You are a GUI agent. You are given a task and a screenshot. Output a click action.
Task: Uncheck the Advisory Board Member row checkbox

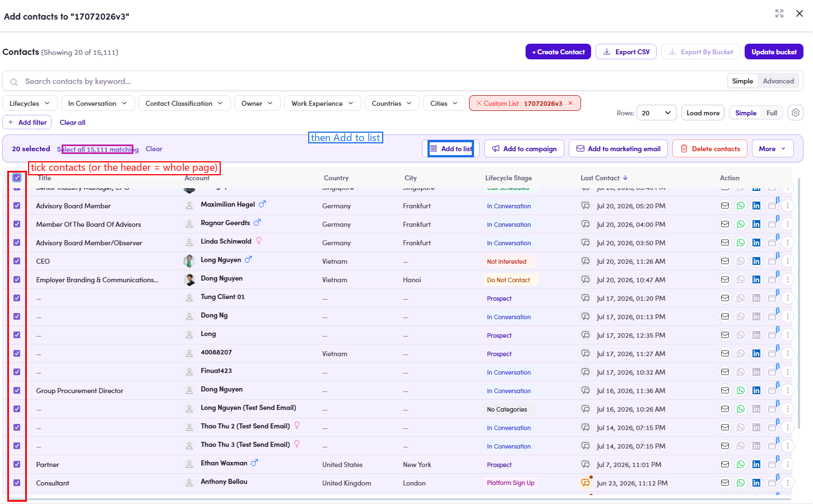17,206
